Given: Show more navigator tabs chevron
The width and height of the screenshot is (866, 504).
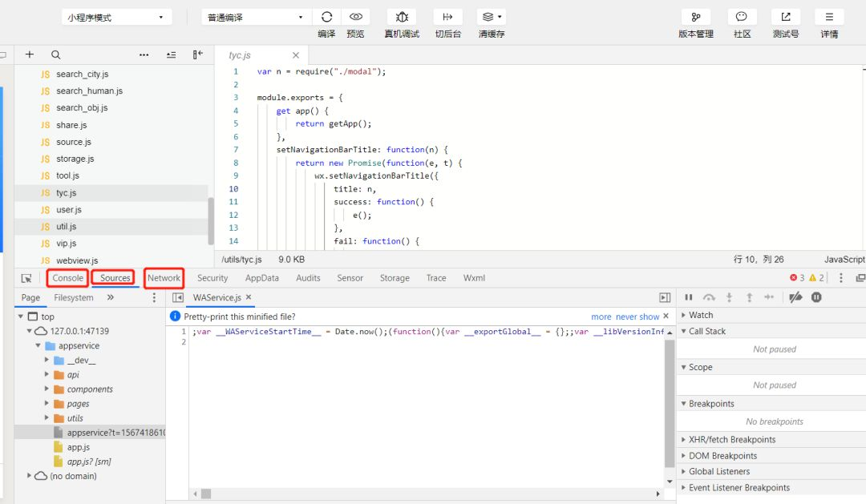Looking at the screenshot, I should coord(111,297).
